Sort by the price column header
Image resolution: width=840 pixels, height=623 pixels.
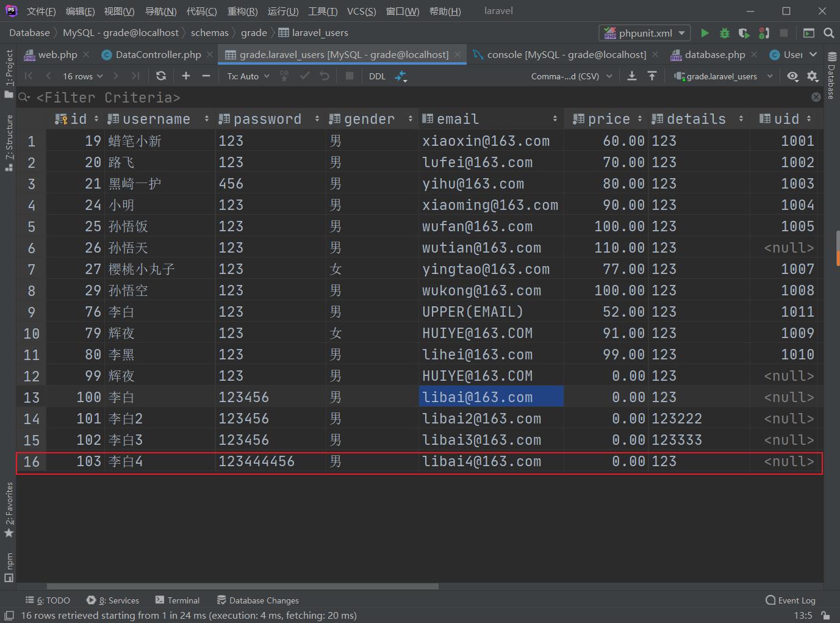[608, 119]
